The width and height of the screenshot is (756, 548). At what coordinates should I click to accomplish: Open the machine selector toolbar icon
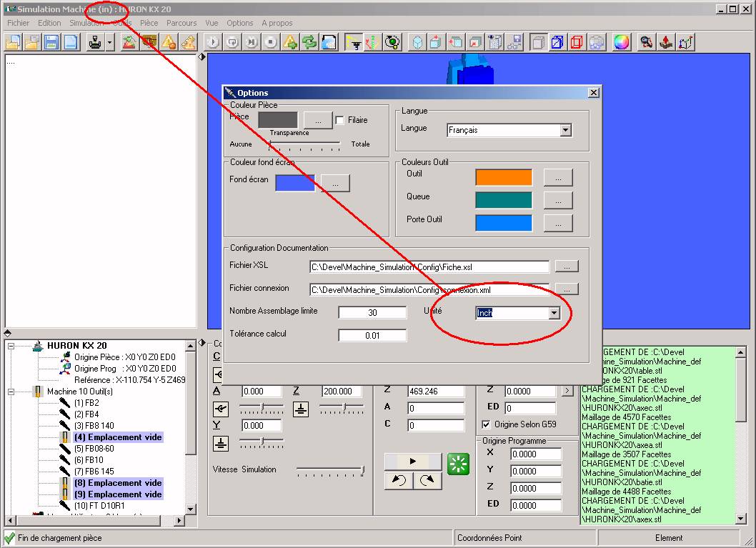pyautogui.click(x=96, y=42)
